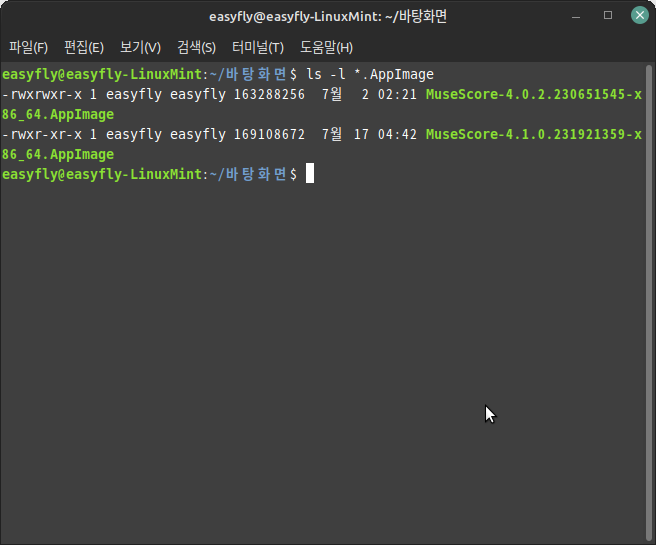This screenshot has height=545, width=656.
Task: Click the MuseScore-4.0.2.230651545 file name
Action: 534,95
